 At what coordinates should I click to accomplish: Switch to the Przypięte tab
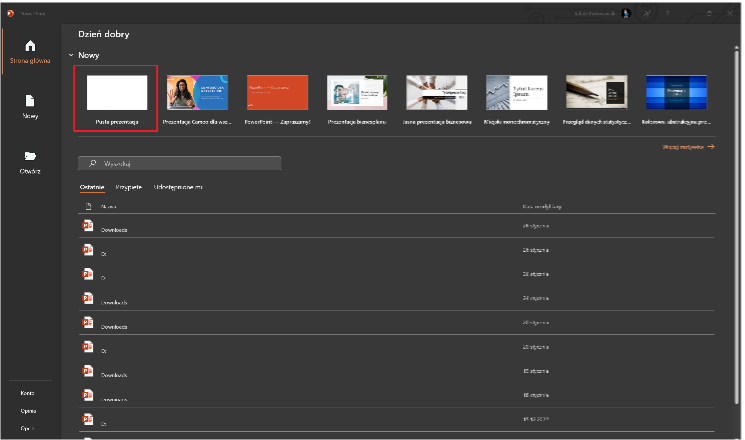(128, 186)
